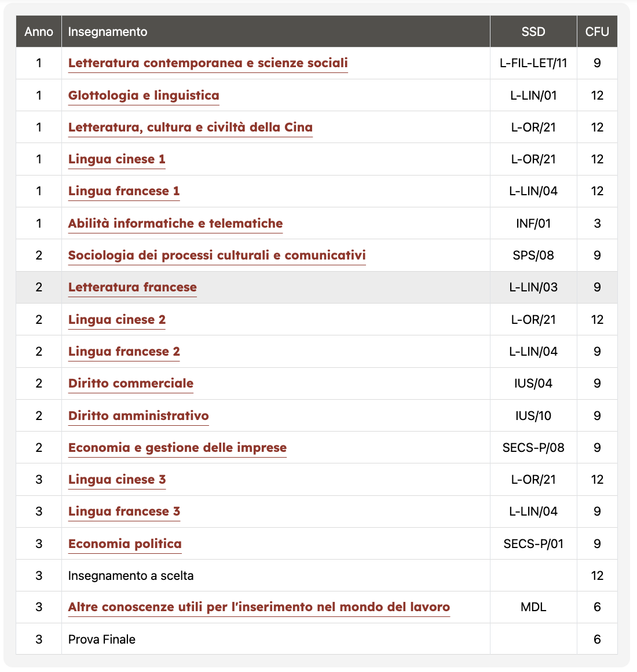
Task: Open the Economia politica course
Action: point(125,544)
